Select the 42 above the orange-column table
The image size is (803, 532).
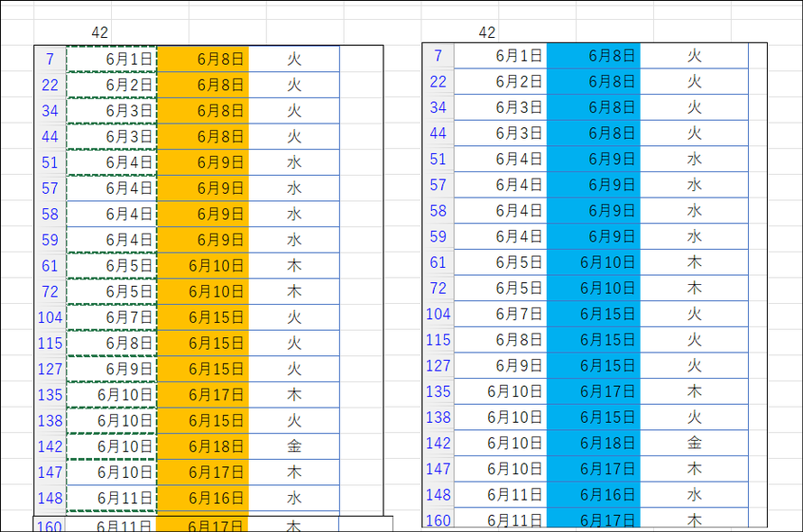click(100, 32)
